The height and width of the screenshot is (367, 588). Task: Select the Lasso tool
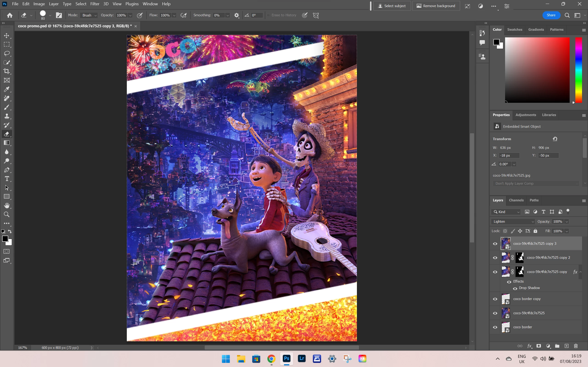7,53
